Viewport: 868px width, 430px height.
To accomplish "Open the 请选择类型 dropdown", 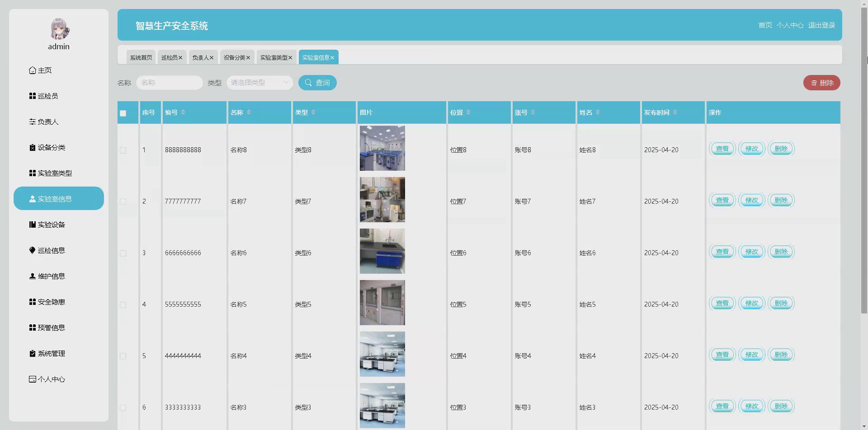I will click(x=259, y=83).
